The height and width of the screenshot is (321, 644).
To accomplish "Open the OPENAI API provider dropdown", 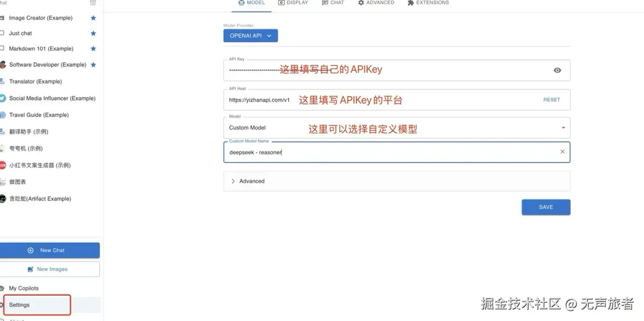I will (x=251, y=36).
